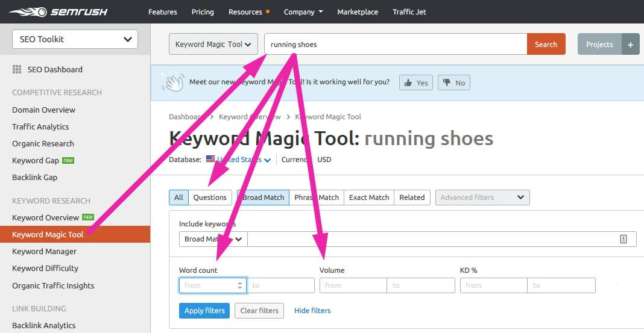The width and height of the screenshot is (644, 333).
Task: Select the All keywords tab
Action: click(178, 198)
